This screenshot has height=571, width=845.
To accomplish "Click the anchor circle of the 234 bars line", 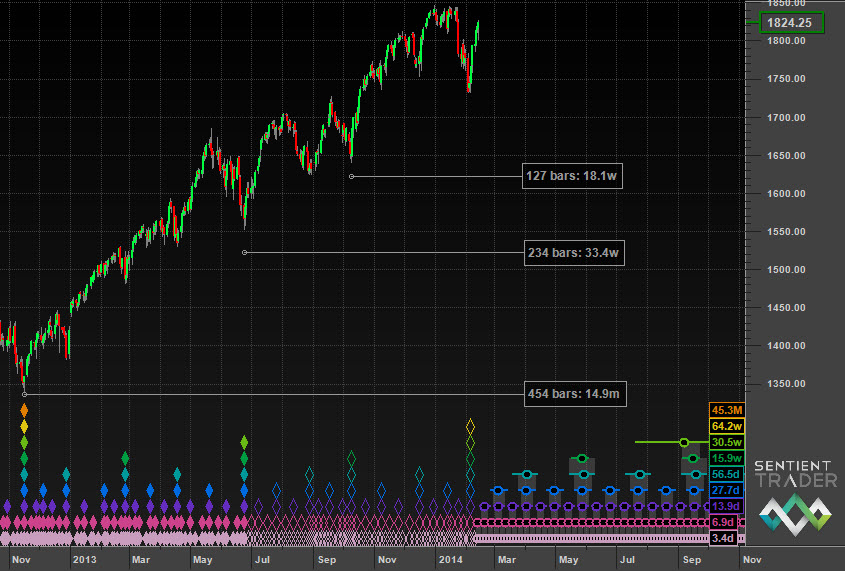I will pos(245,253).
